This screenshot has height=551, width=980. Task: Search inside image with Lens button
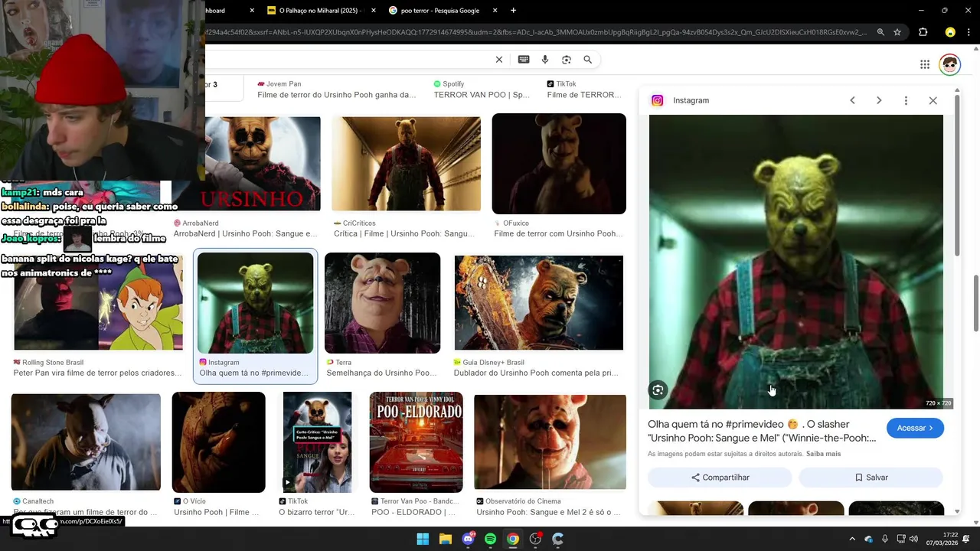(658, 390)
